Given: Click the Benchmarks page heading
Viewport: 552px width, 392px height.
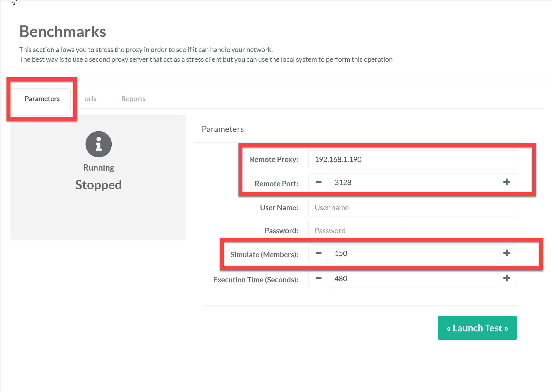Looking at the screenshot, I should pos(63,32).
